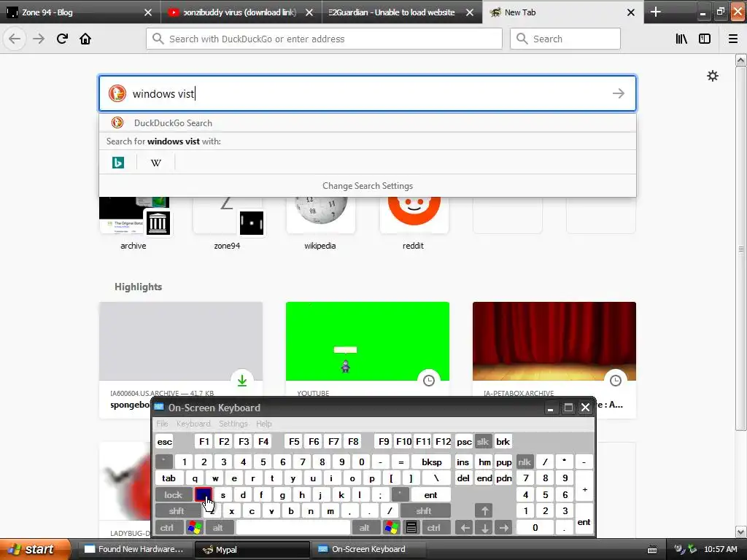Click the context menu key on the keyboard
Viewport: 747px width, 560px height.
[411, 527]
